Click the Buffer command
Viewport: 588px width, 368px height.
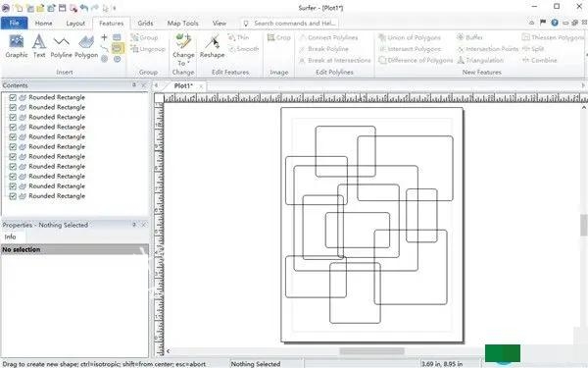(469, 37)
